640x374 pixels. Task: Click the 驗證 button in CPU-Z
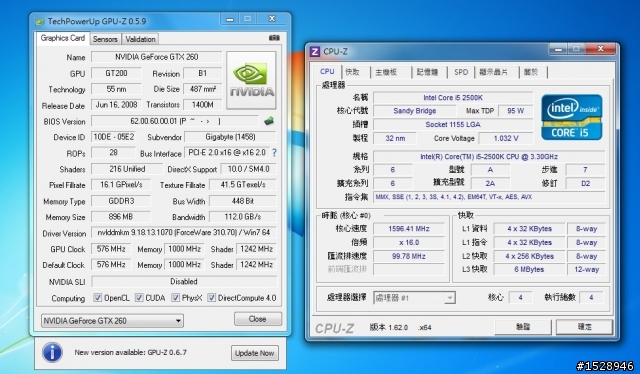tap(523, 327)
